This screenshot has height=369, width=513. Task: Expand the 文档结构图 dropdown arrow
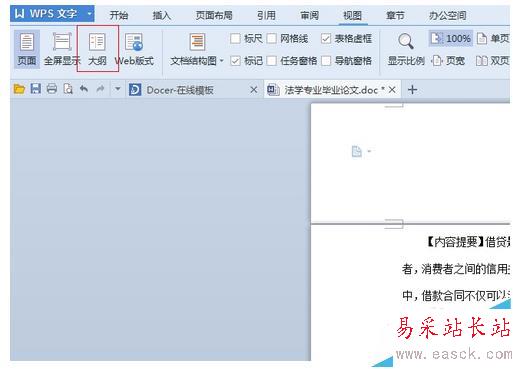(222, 61)
